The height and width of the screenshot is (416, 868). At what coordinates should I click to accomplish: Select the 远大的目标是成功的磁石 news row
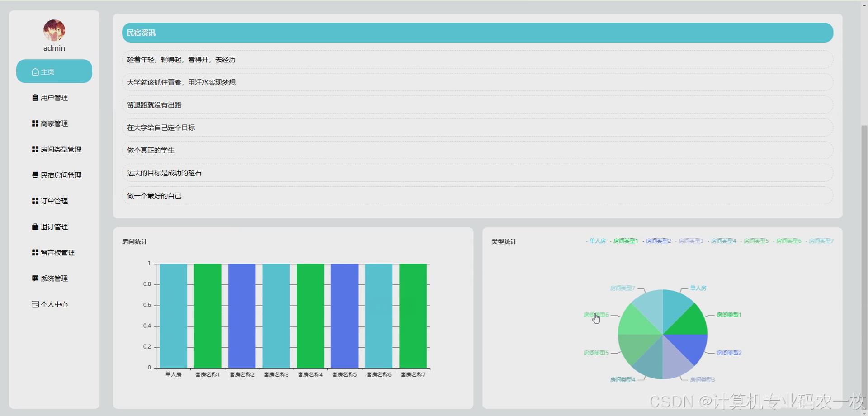click(x=477, y=173)
